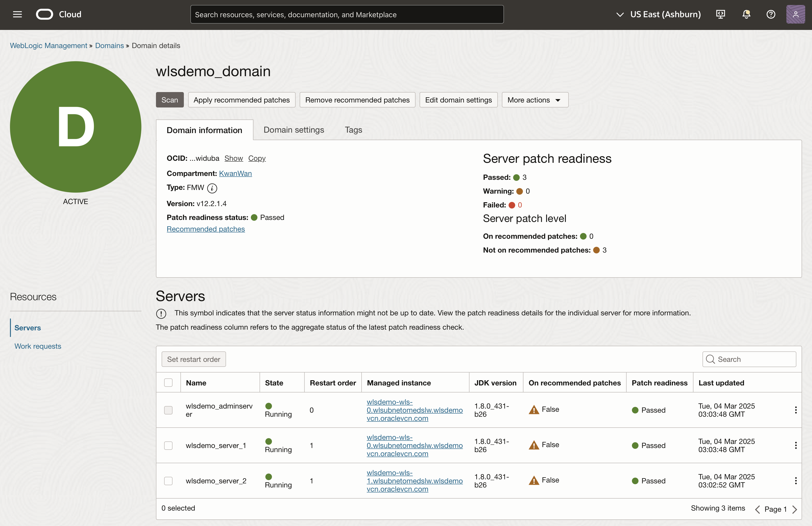Check the select-all checkbox in the Servers table

click(x=168, y=383)
